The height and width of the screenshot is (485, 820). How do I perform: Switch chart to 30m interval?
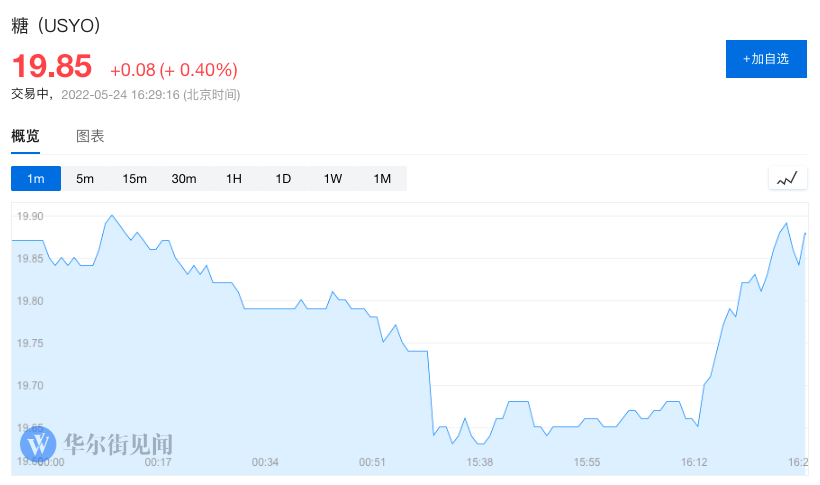(x=184, y=179)
